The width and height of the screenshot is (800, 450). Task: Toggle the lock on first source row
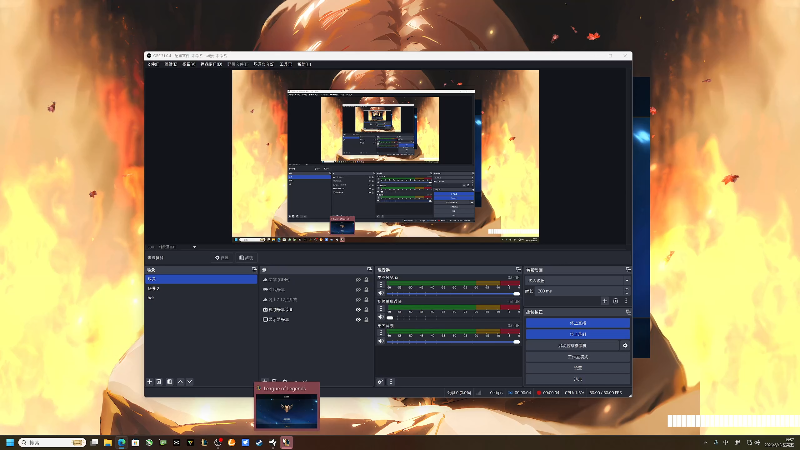(366, 280)
